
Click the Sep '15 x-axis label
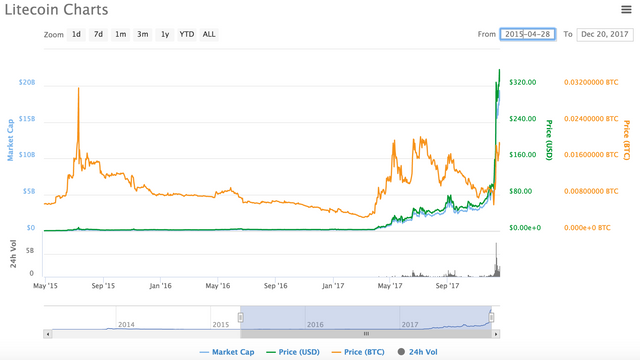point(103,286)
